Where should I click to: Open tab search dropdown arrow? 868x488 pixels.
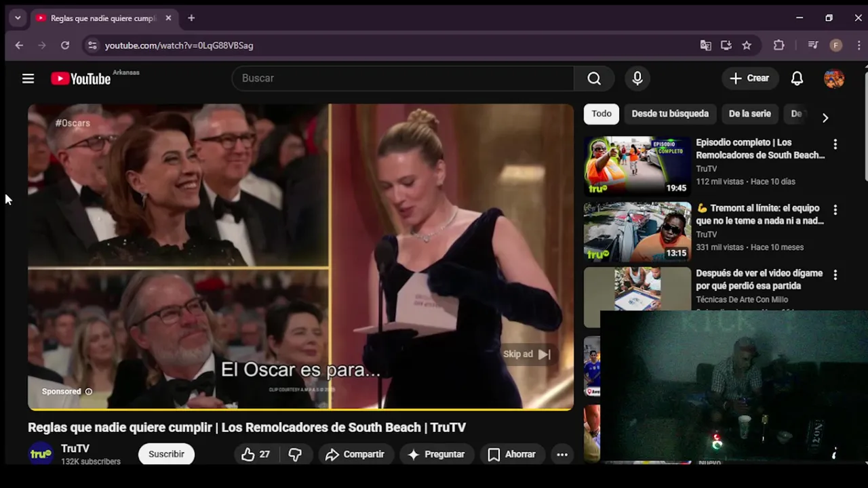18,18
